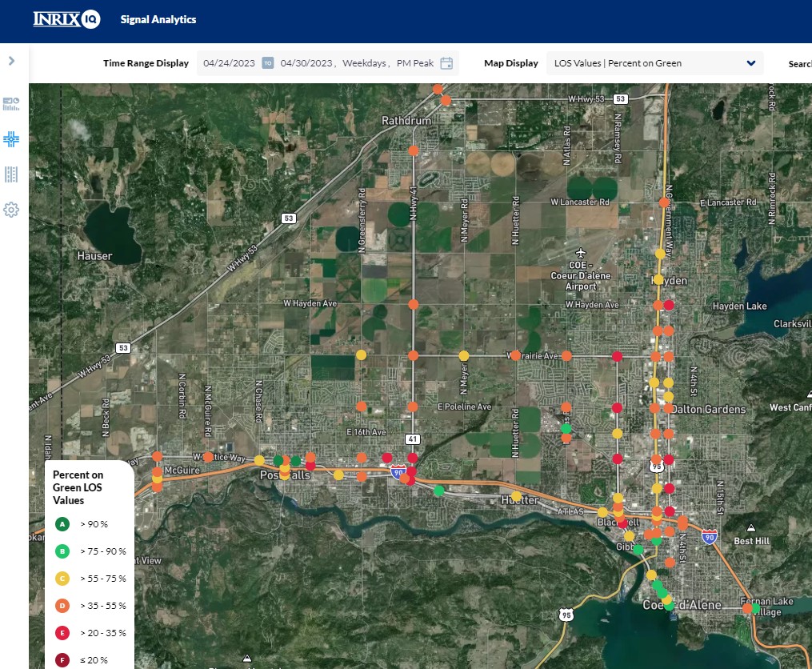Click the B >75-90% legend swatch
The height and width of the screenshot is (669, 812).
coord(62,551)
